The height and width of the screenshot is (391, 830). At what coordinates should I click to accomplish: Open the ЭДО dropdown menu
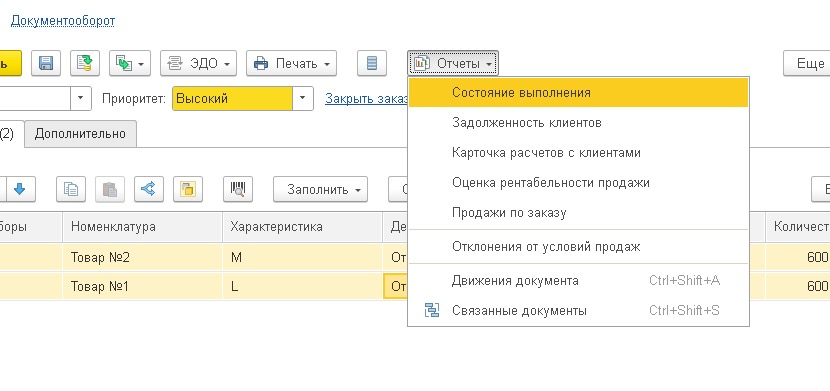(x=199, y=63)
